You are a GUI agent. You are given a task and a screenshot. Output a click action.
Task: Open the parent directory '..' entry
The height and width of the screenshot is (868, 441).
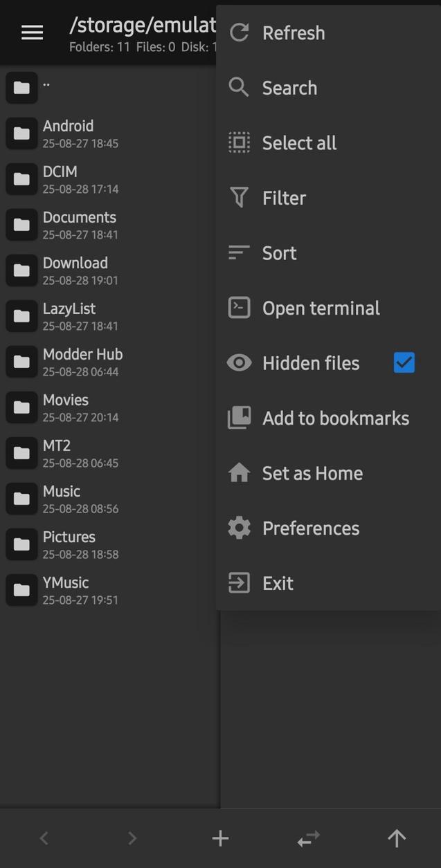pyautogui.click(x=109, y=88)
